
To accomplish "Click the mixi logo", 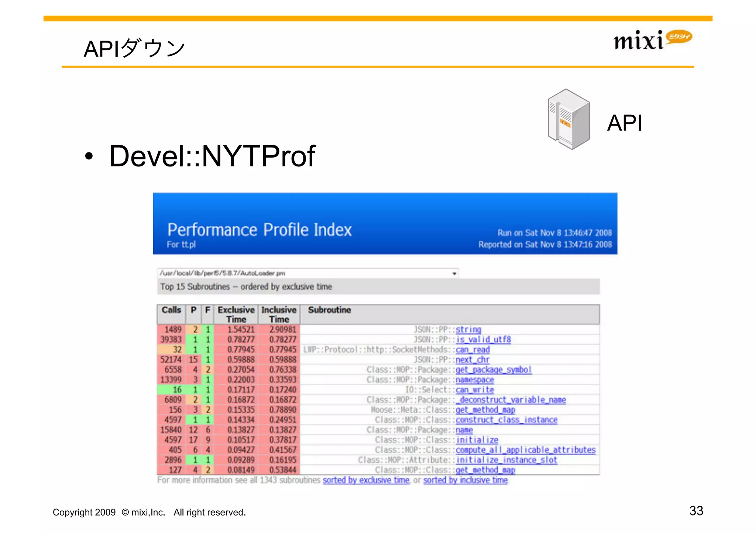I will 652,40.
